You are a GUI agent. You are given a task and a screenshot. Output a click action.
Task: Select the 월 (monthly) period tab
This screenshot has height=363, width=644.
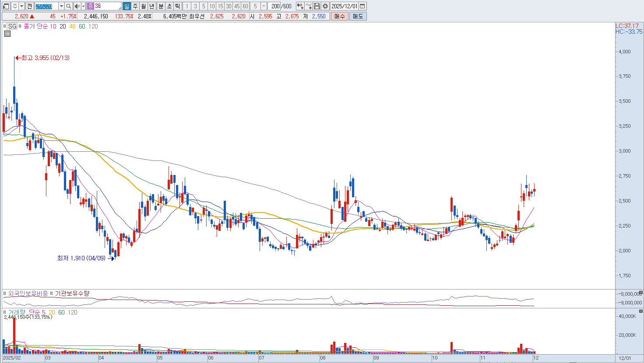point(143,6)
